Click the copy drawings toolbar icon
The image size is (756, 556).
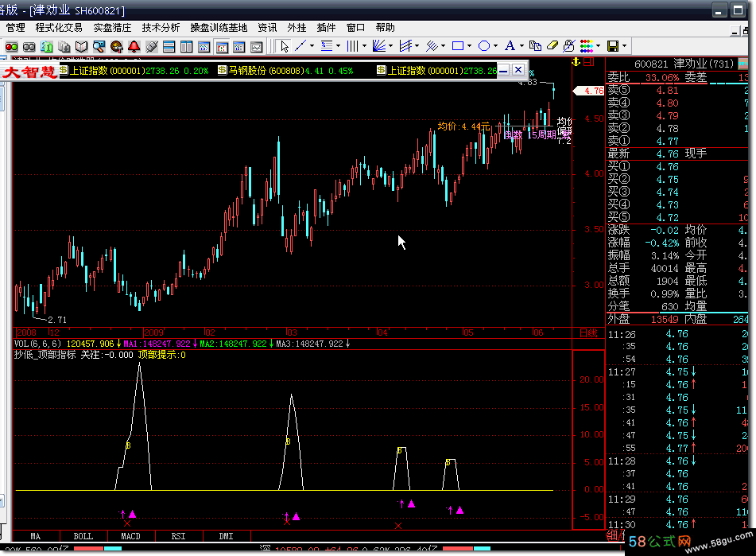click(x=535, y=46)
